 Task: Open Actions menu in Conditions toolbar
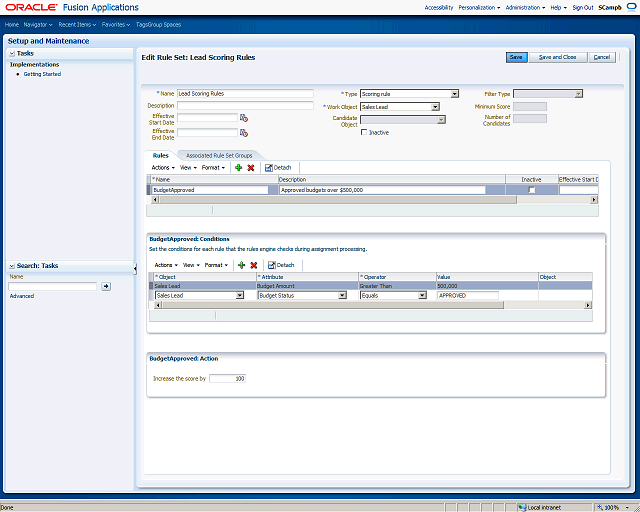(x=166, y=265)
